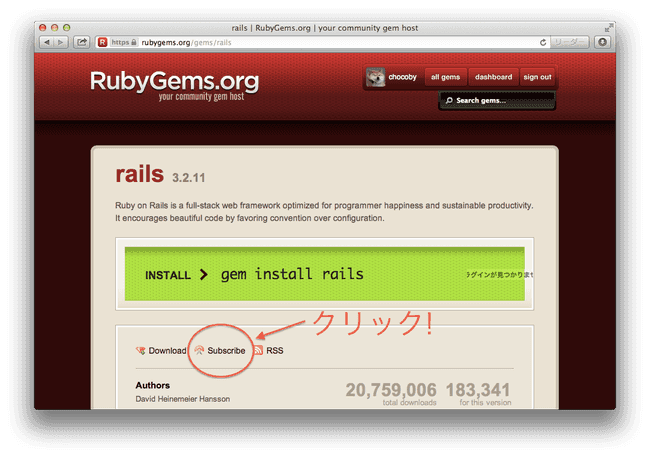Open the RSS feed link
Image resolution: width=650 pixels, height=457 pixels.
pyautogui.click(x=275, y=351)
